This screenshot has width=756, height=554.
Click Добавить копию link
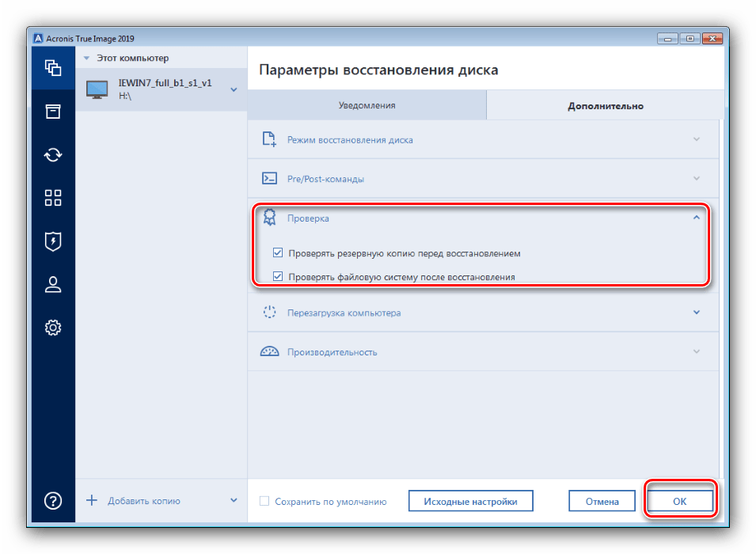(x=143, y=500)
